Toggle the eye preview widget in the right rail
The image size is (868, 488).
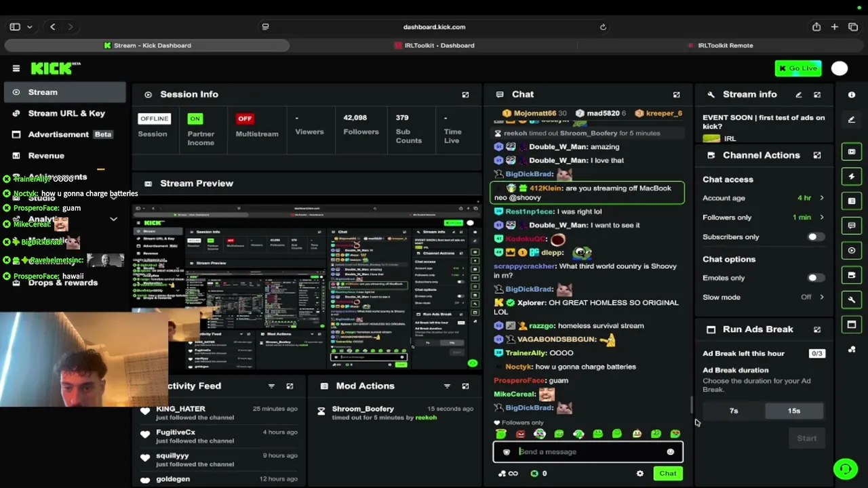(852, 250)
